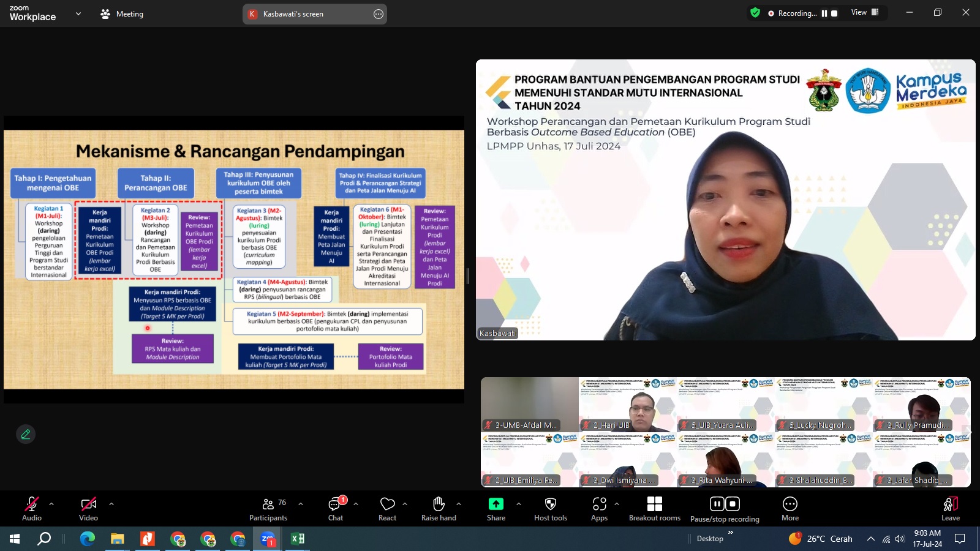The image size is (980, 551).
Task: Open the Zoom Workplace dropdown
Action: (x=77, y=13)
